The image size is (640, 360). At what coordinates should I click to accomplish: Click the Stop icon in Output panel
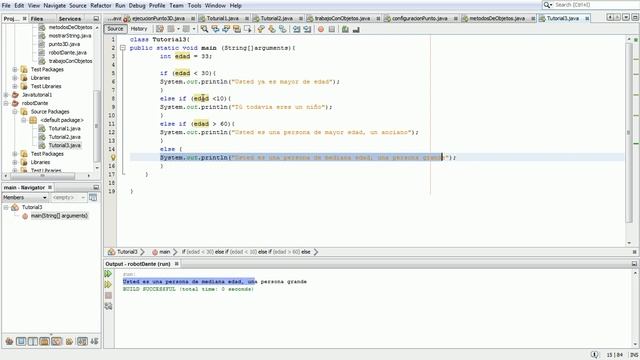[x=108, y=295]
